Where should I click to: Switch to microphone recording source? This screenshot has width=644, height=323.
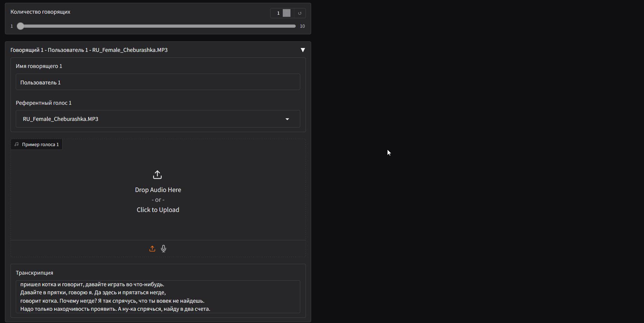click(164, 249)
